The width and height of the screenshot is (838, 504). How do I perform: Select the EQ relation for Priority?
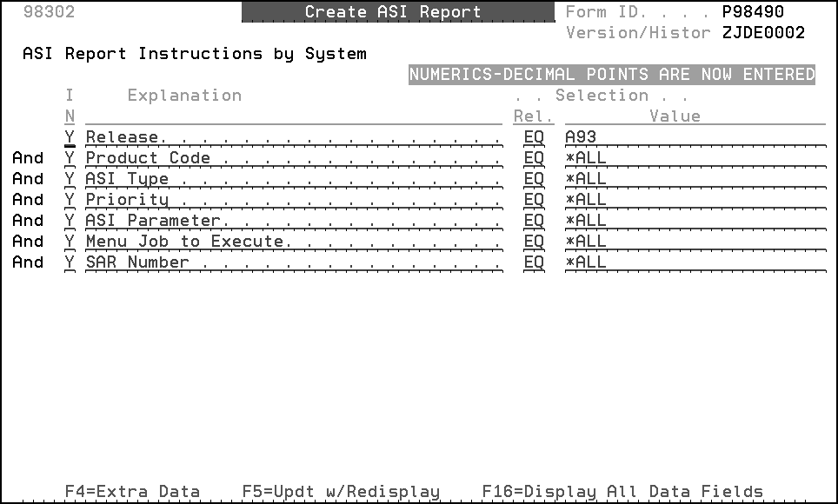[x=533, y=200]
